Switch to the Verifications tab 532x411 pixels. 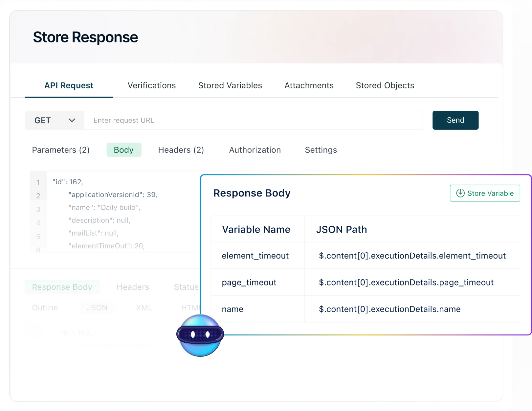[x=151, y=85]
